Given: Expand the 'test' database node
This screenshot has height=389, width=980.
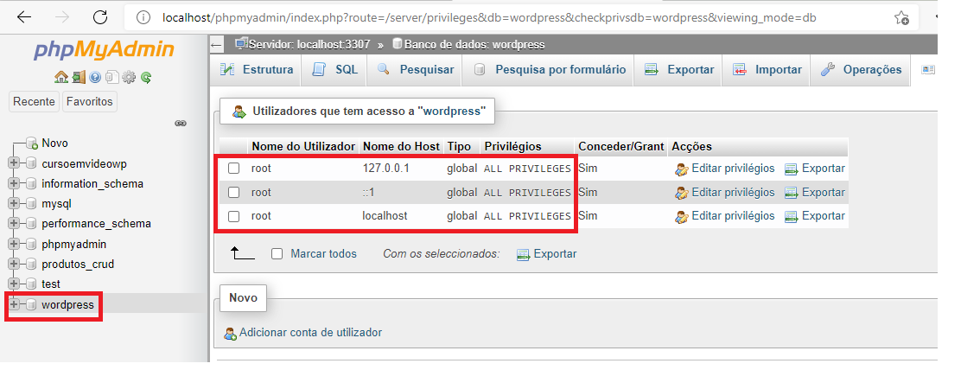Looking at the screenshot, I should pos(14,284).
